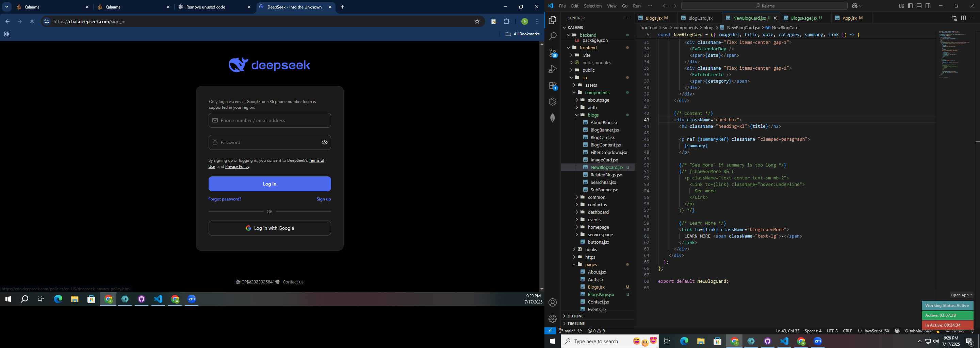980x348 pixels.
Task: Open Chrome three-dot menu
Action: click(x=537, y=22)
